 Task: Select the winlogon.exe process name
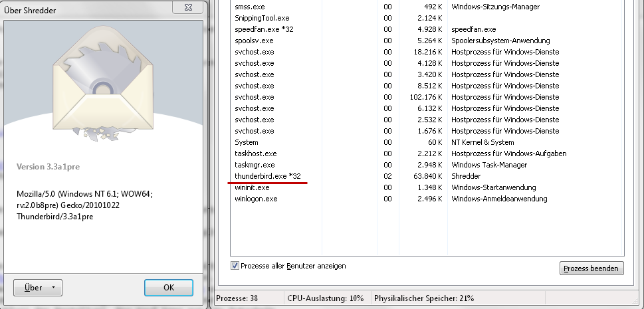(256, 199)
